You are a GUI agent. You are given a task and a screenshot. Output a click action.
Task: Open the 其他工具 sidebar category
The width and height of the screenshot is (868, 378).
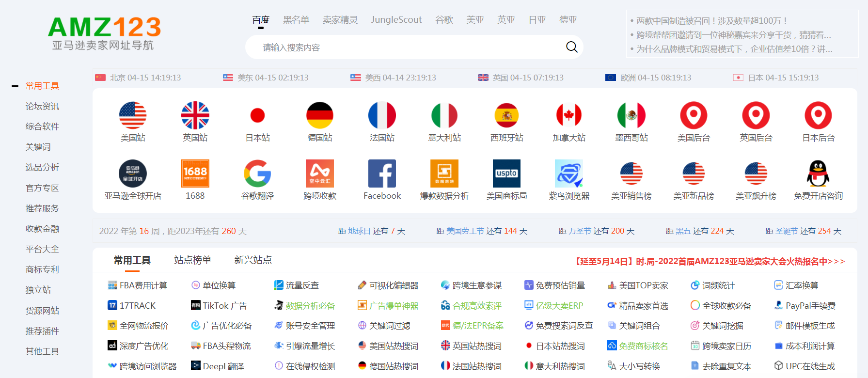[x=42, y=351]
